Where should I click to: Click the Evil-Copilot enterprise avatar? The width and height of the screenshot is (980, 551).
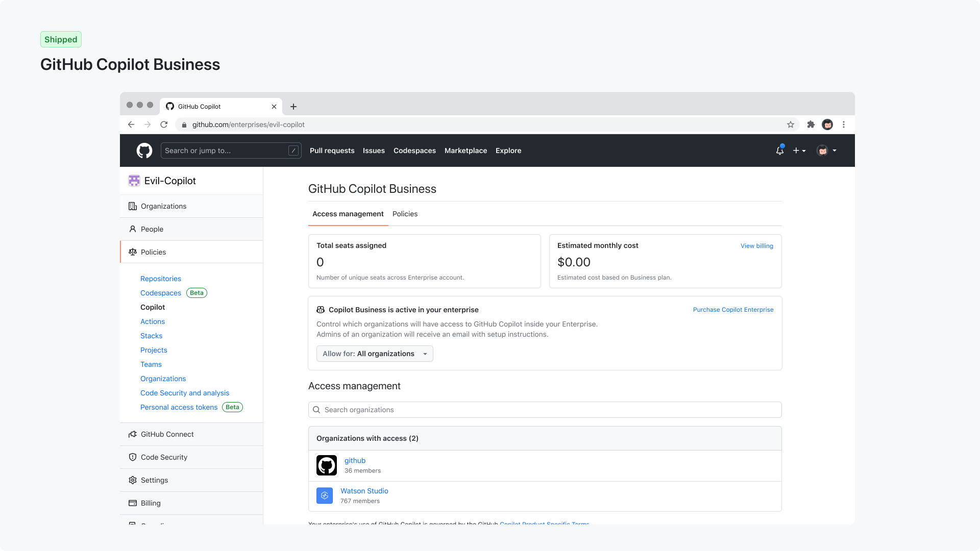pos(134,181)
